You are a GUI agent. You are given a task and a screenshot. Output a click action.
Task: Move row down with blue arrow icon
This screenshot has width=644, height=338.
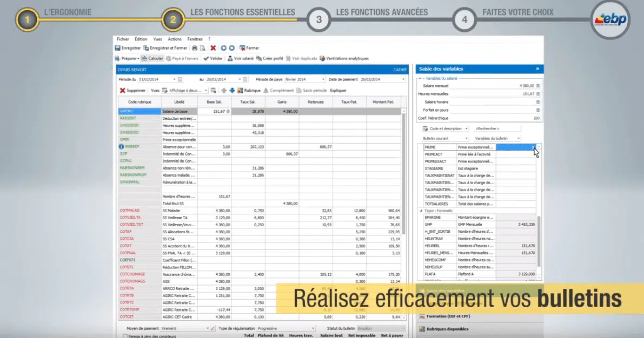(232, 90)
